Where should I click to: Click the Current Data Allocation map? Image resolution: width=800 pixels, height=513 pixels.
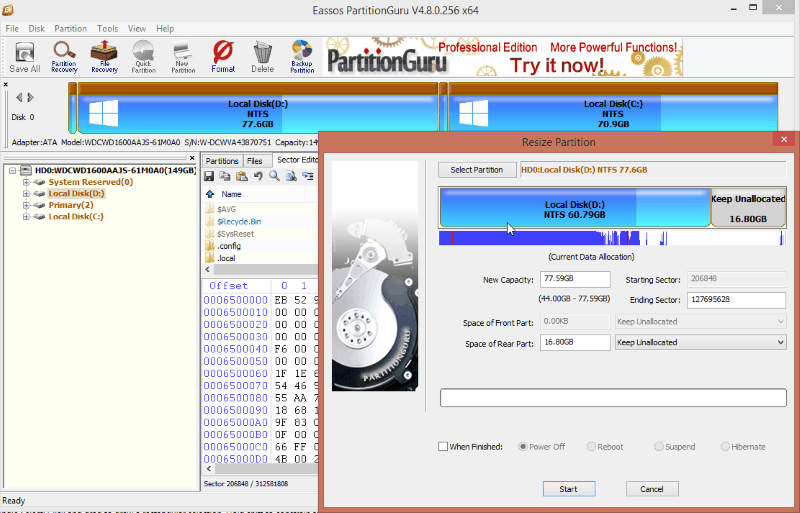pos(612,238)
